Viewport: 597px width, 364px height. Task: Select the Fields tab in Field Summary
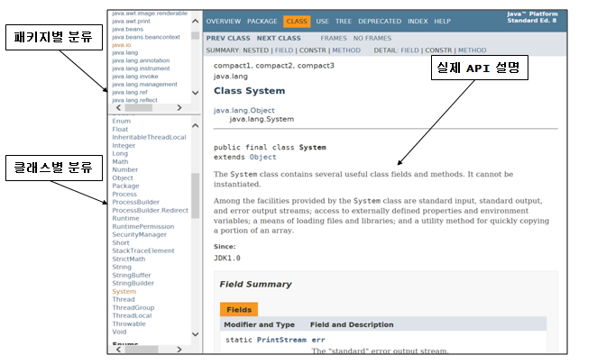tap(239, 310)
